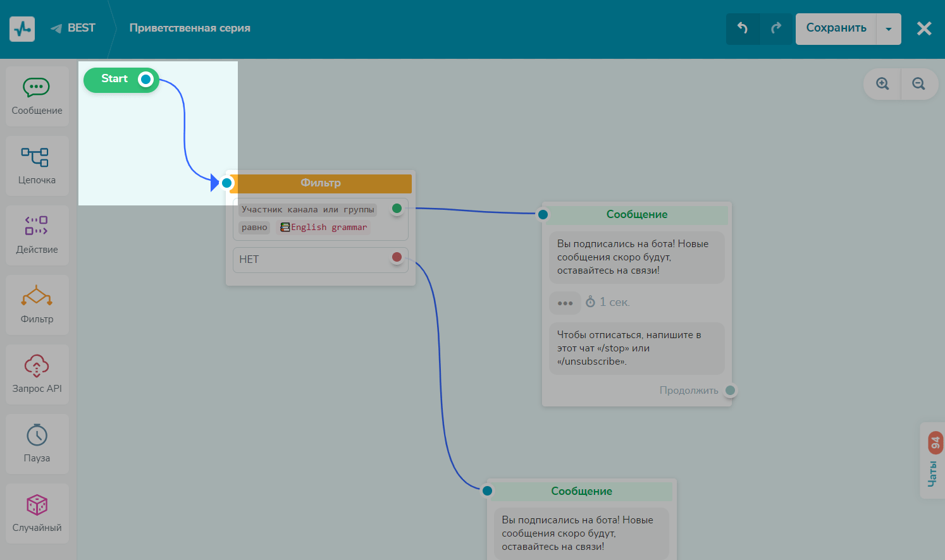Expand the save options dropdown arrow
The height and width of the screenshot is (560, 945).
point(889,29)
